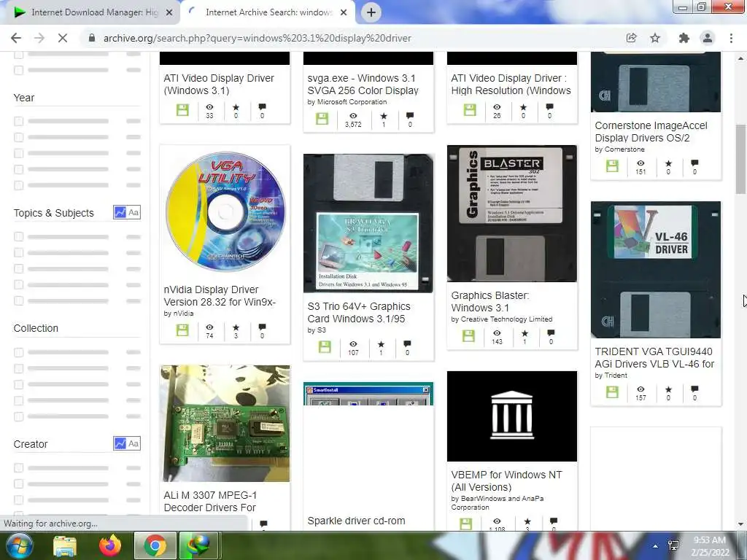This screenshot has width=747, height=560.
Task: Open nVidia Display Driver Version 28.32 link
Action: pyautogui.click(x=220, y=296)
